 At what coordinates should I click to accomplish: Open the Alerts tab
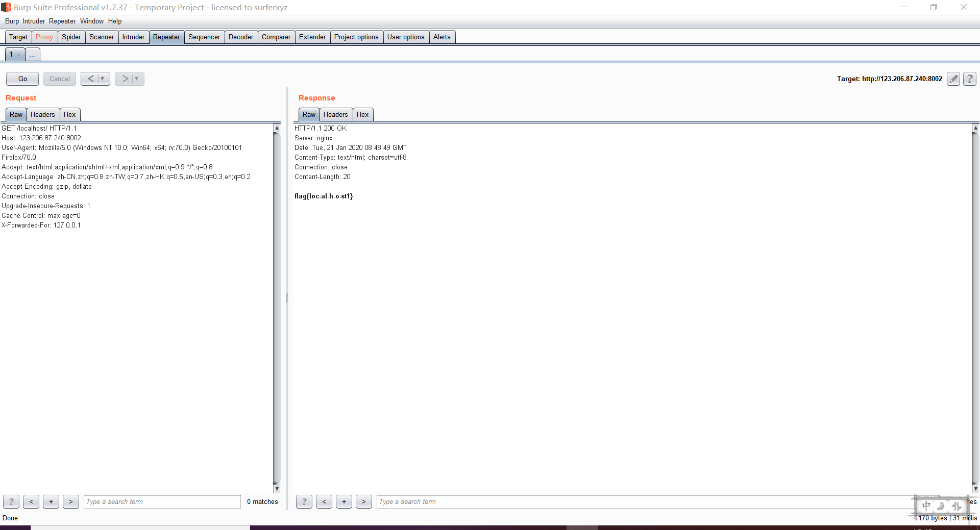tap(442, 37)
